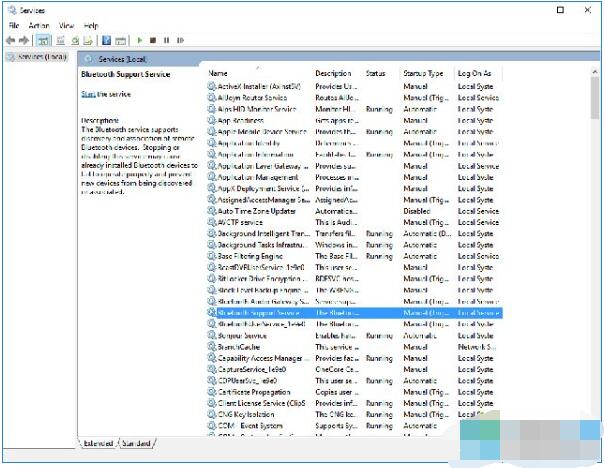Select the AssignedAccessManager service row
Viewport: 605px width, 468px height.
[355, 200]
